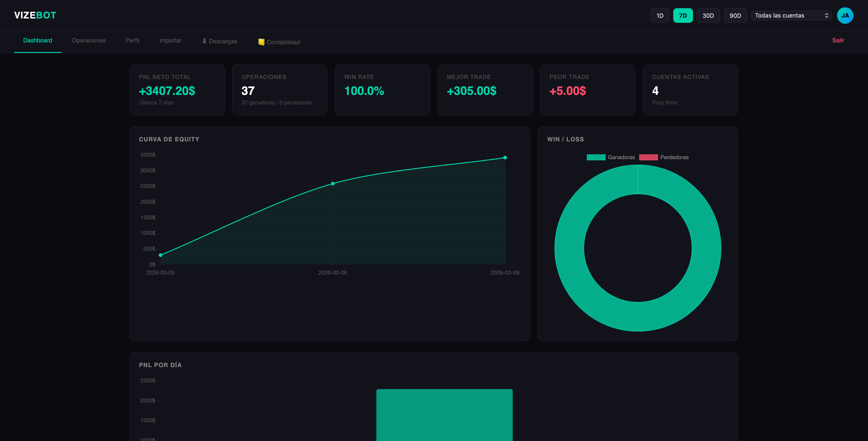The height and width of the screenshot is (441, 868).
Task: Select the Dashboard tab
Action: click(37, 40)
